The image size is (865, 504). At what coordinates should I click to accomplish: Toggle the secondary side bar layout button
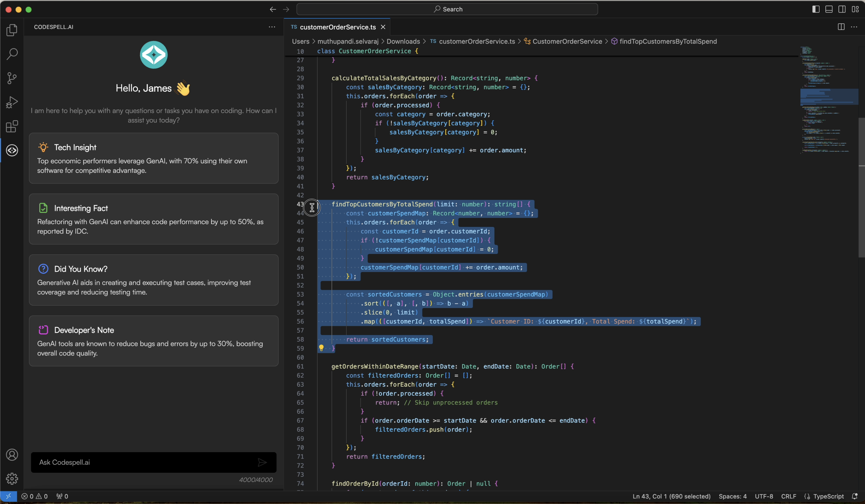[842, 9]
